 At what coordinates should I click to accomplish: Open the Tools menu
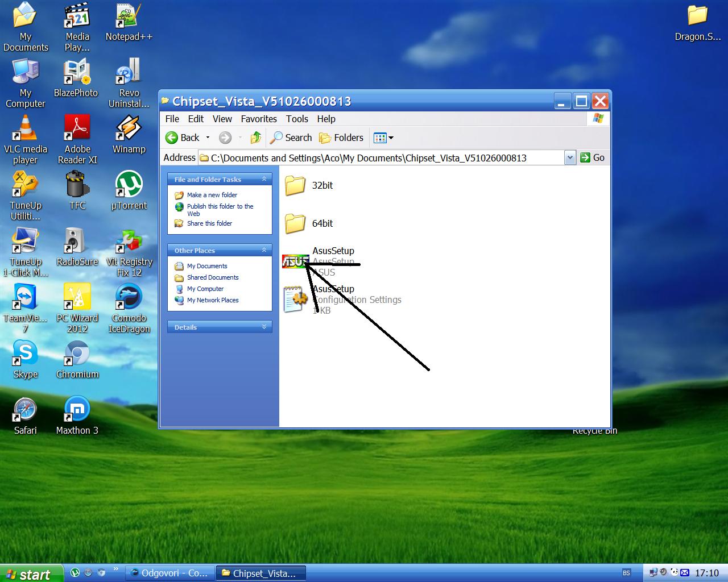click(x=297, y=119)
